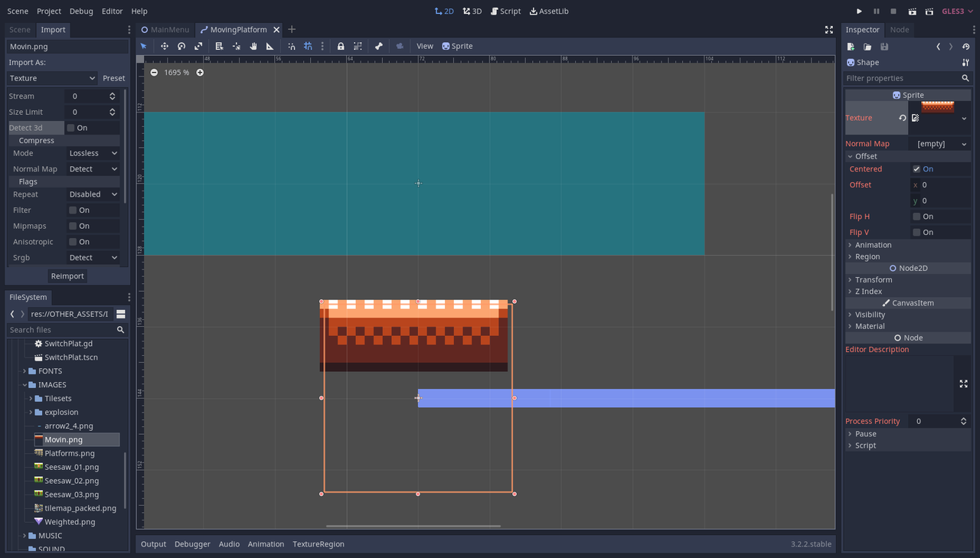Toggle FileSystem split view icon
The image size is (980, 558).
pos(120,314)
